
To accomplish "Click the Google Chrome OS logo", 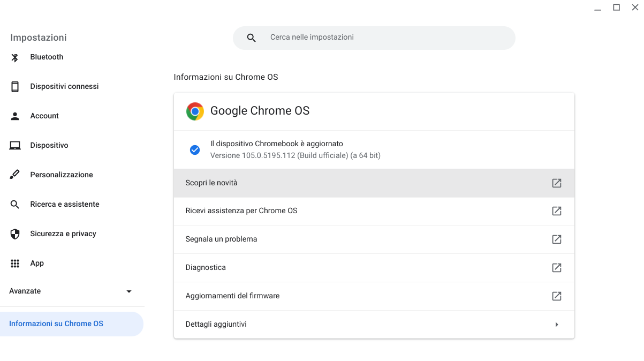I will pyautogui.click(x=195, y=111).
